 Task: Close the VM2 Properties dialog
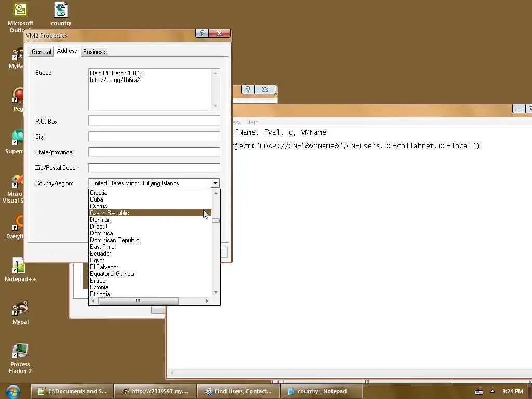tap(220, 33)
